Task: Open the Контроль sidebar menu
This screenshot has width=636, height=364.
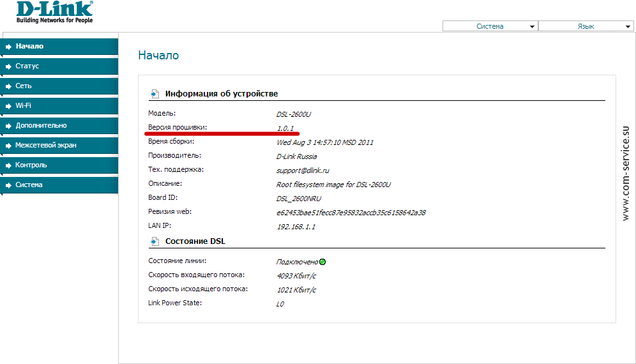Action: coord(59,165)
